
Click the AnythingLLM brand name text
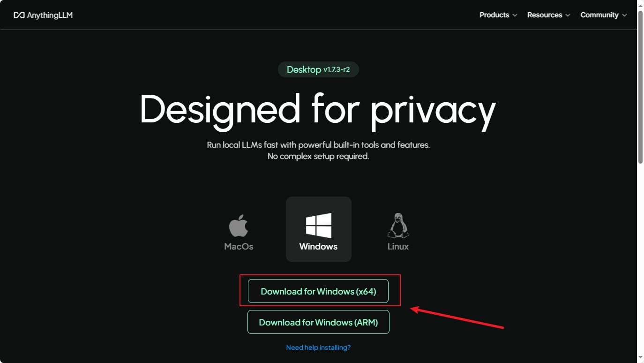pos(50,15)
